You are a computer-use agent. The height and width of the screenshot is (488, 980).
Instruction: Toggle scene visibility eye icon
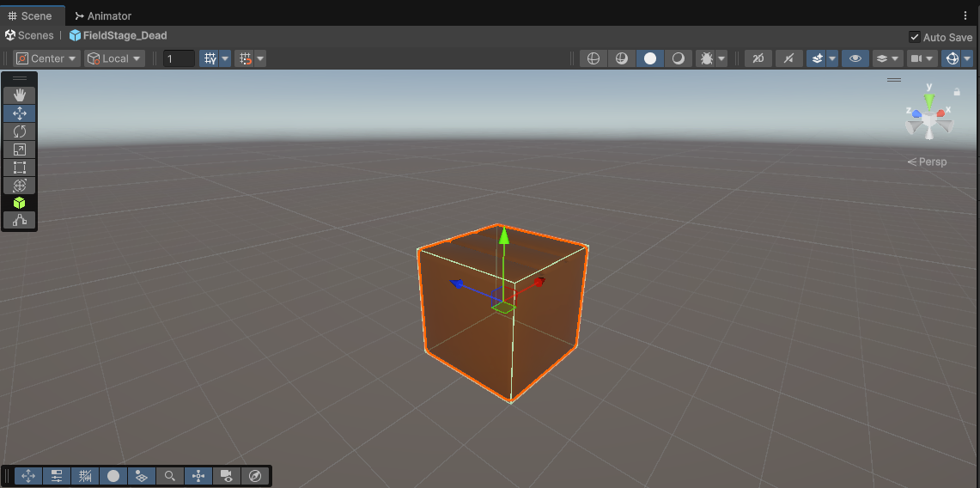point(855,58)
